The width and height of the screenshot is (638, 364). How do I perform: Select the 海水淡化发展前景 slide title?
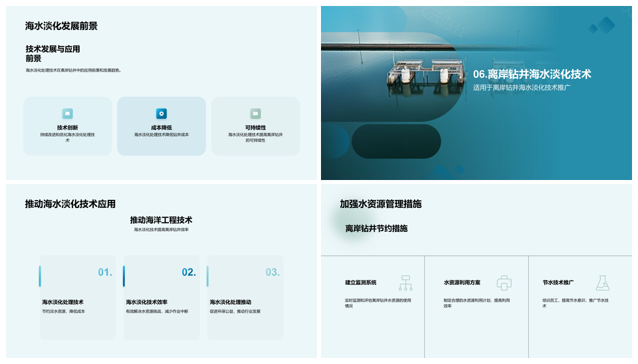click(x=61, y=26)
